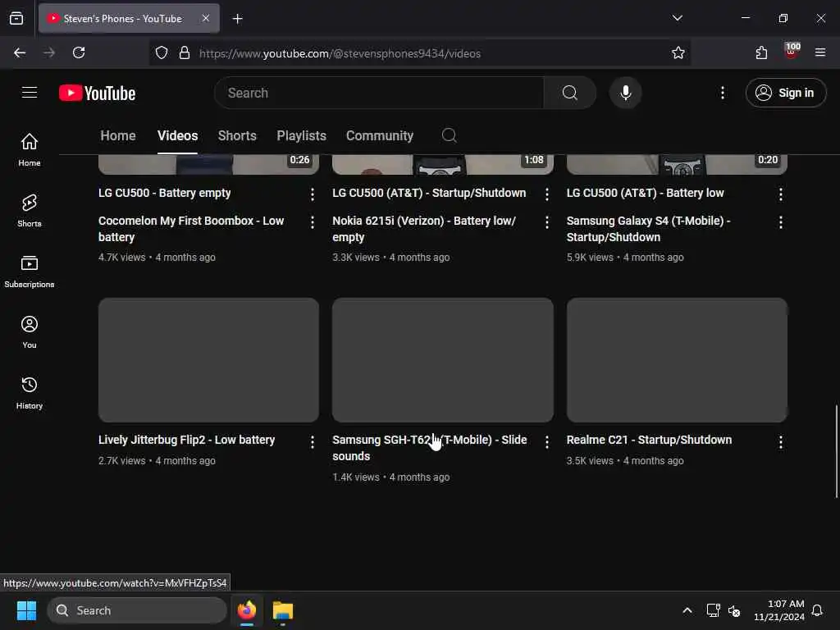840x630 pixels.
Task: Open LG CU500 - Battery empty video
Action: (164, 193)
